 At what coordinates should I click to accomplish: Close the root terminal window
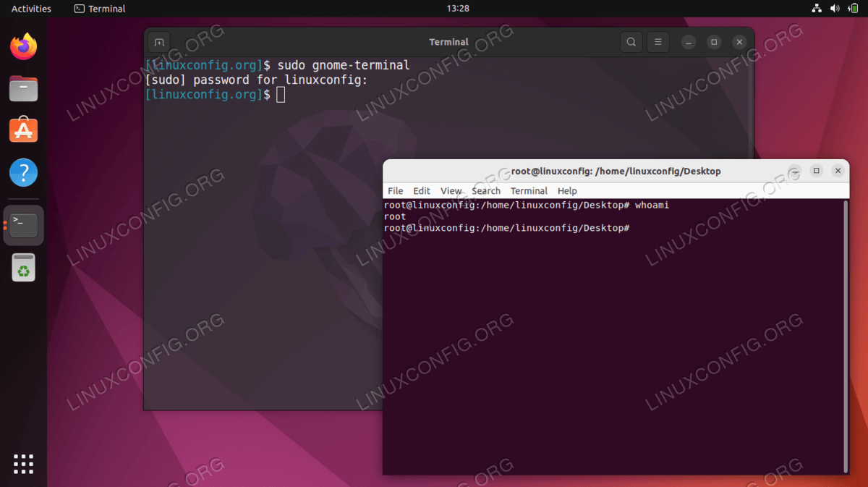pos(838,171)
